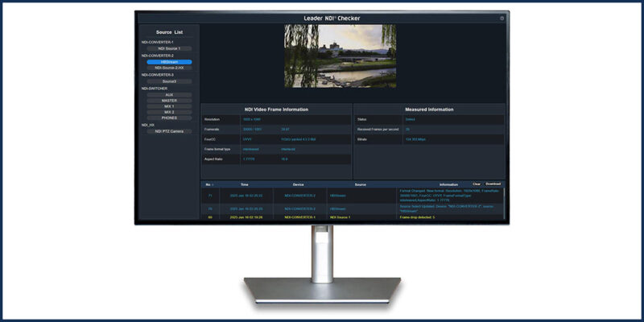
Task: Click the Frame format type label
Action: (x=216, y=149)
